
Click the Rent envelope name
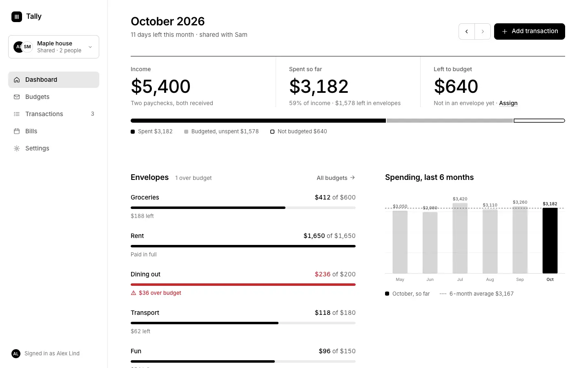pos(137,236)
